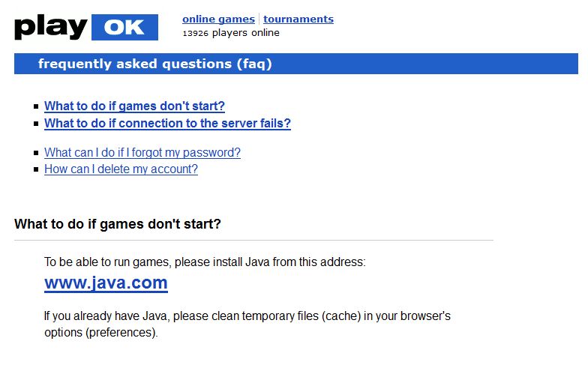Click the bullet beside the forgot password question

(x=36, y=154)
